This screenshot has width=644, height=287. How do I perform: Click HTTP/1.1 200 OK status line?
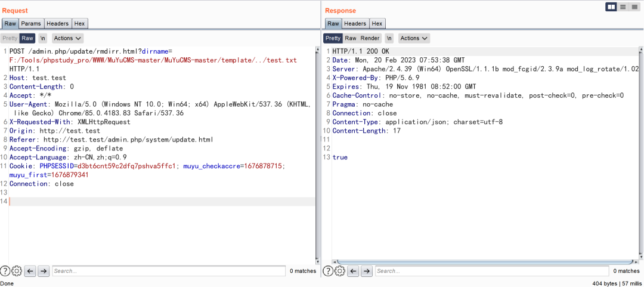pos(361,51)
